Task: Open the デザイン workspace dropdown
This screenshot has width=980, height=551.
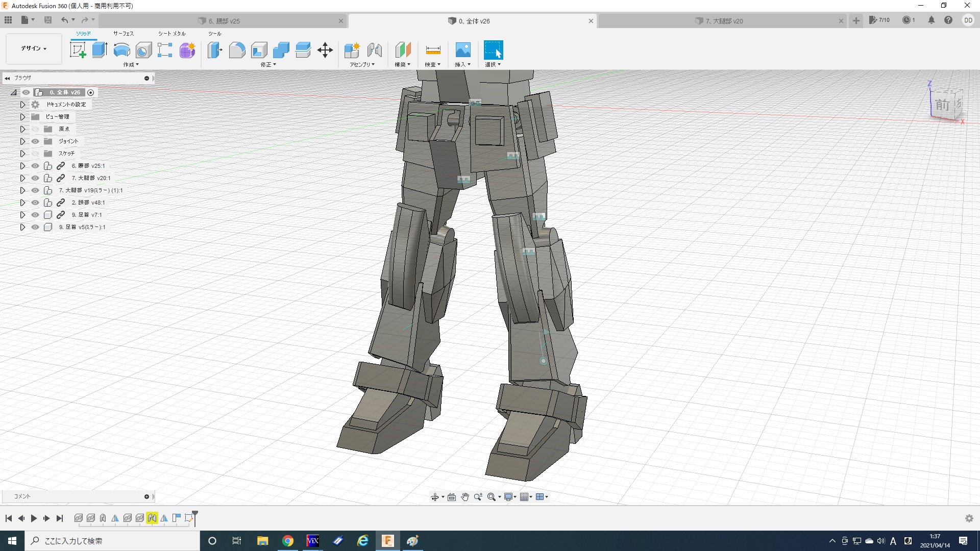Action: 34,48
